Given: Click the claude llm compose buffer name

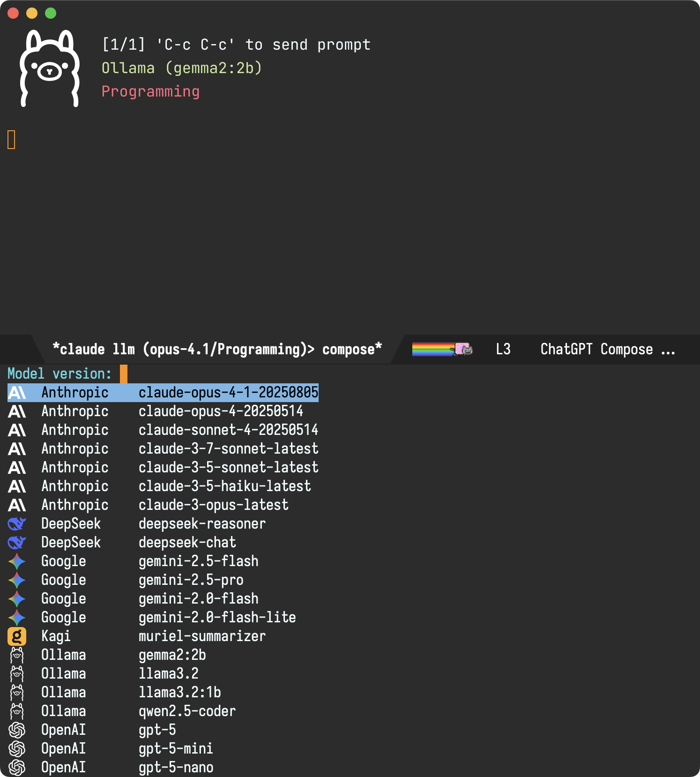Looking at the screenshot, I should coord(217,349).
